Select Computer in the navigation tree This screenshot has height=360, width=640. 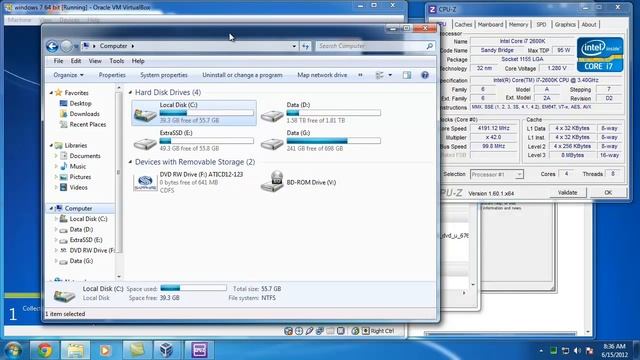(x=78, y=208)
